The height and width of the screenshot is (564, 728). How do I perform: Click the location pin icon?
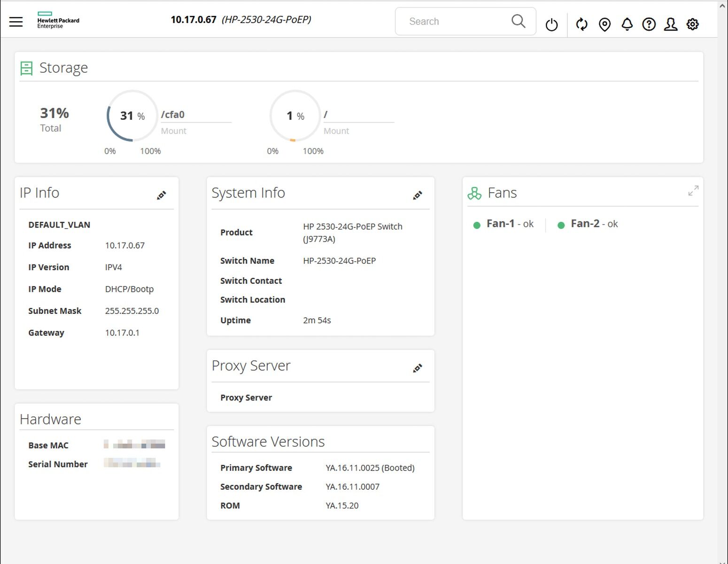coord(604,24)
